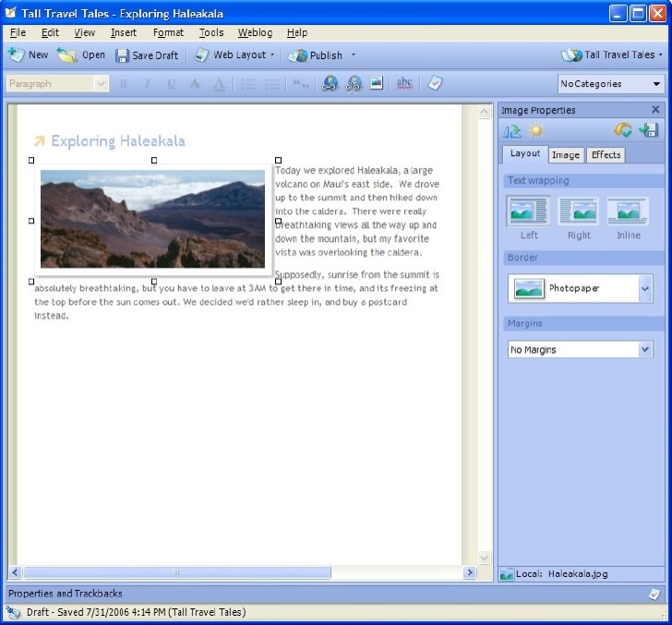Expand the No Margins dropdown
The width and height of the screenshot is (672, 625).
[645, 350]
